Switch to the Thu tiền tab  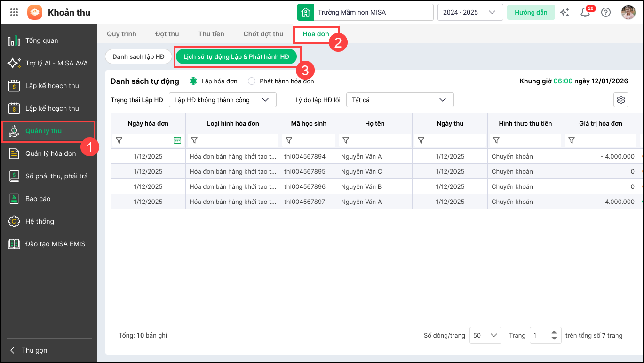211,34
